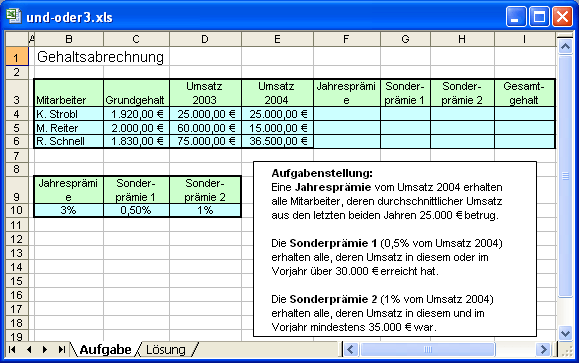
Task: Select cell 60.000,00 €
Action: 205,128
